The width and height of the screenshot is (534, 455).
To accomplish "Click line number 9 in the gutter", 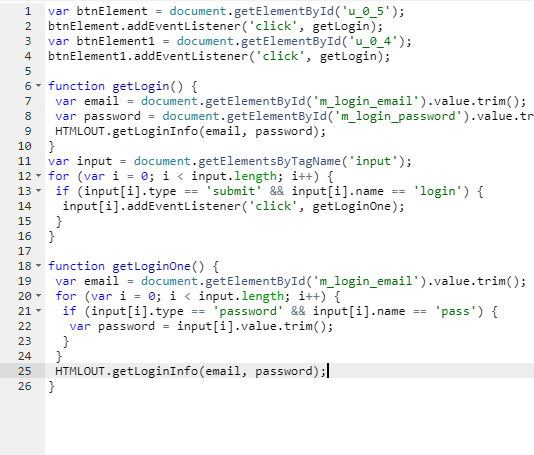I will click(28, 131).
